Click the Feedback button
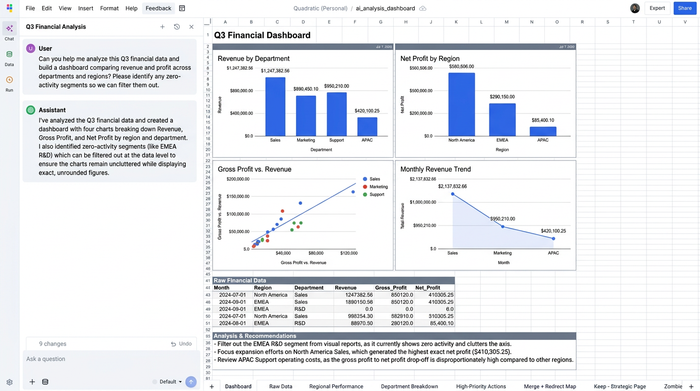 (x=158, y=8)
